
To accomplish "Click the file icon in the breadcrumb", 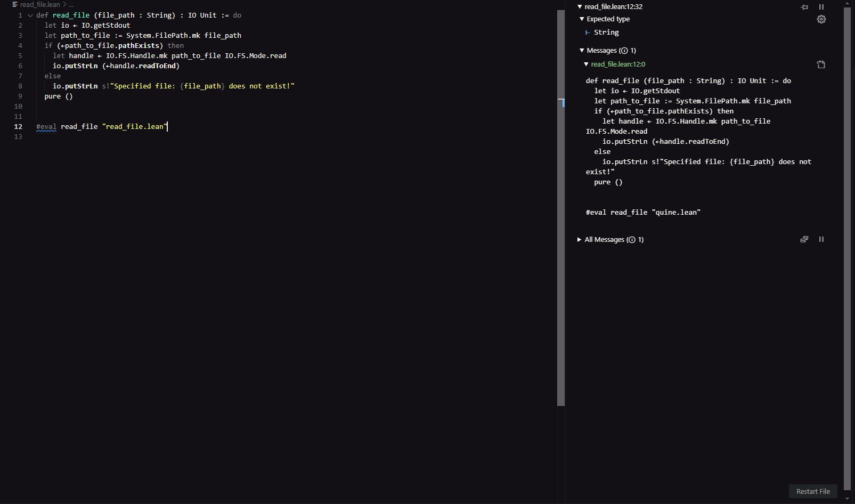I will tap(15, 4).
